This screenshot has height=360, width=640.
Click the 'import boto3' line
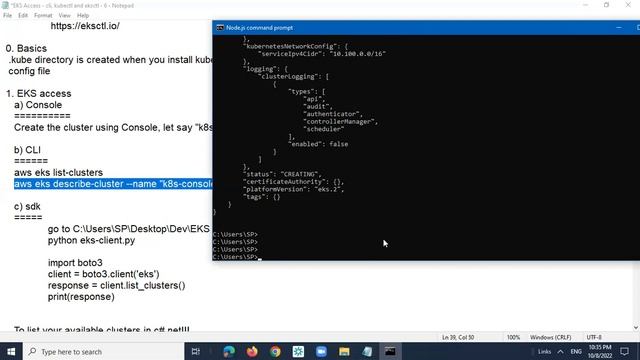click(x=75, y=263)
